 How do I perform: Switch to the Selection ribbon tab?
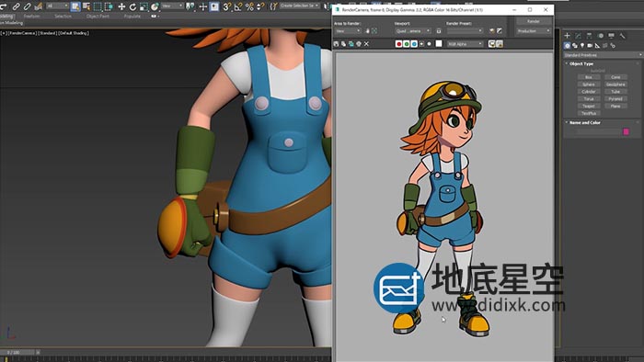[63, 17]
